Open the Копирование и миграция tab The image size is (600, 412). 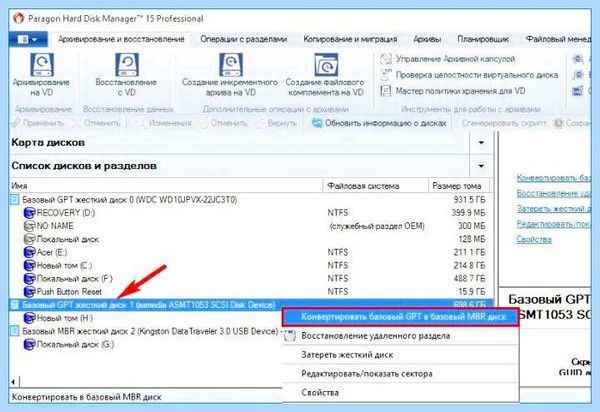pos(350,39)
